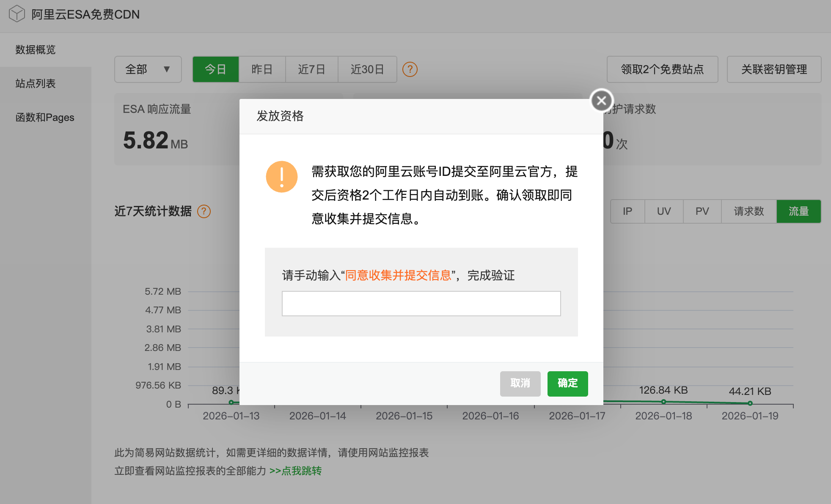Show the IP chart metric

pos(627,211)
